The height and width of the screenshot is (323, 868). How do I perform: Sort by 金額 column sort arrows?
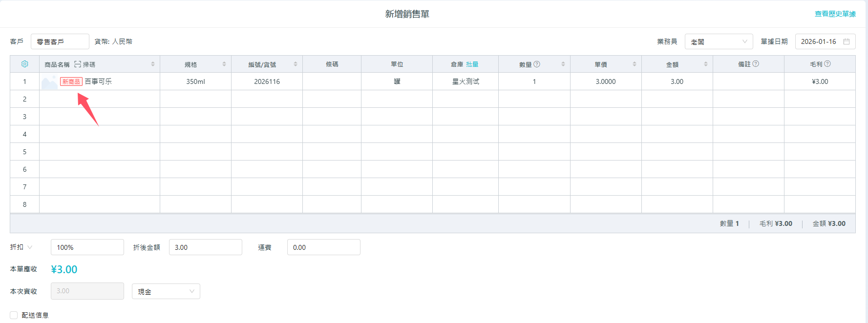[706, 64]
